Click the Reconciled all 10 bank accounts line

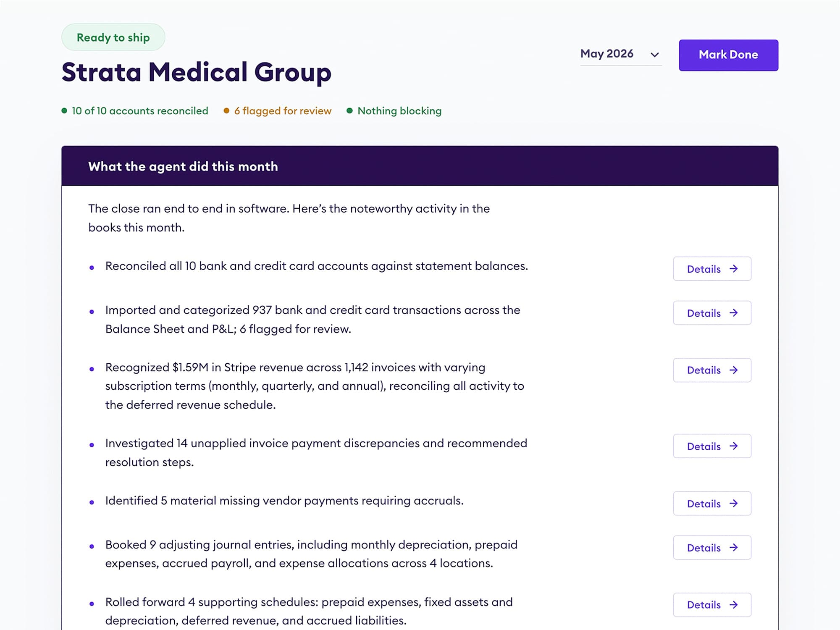(317, 266)
